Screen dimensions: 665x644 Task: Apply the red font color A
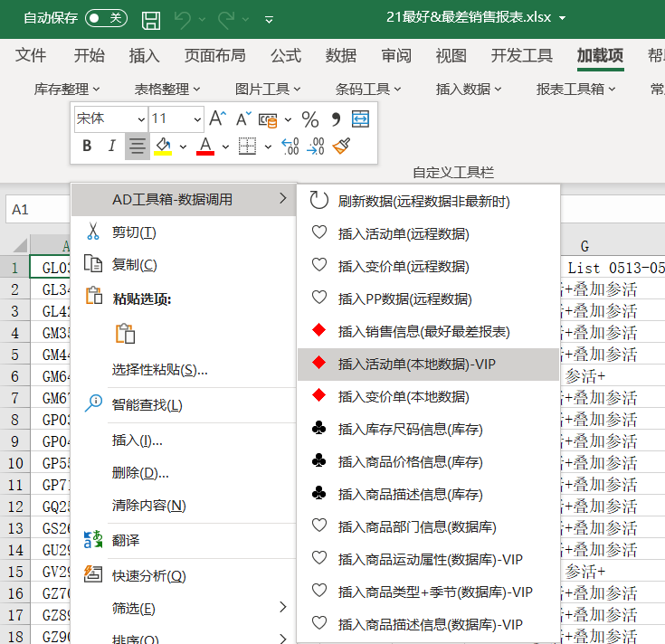point(205,147)
